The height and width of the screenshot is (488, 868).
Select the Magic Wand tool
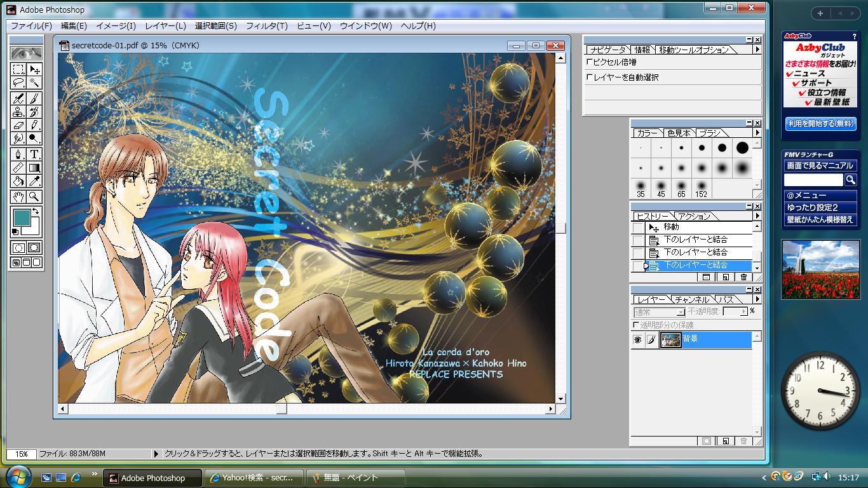pos(34,83)
